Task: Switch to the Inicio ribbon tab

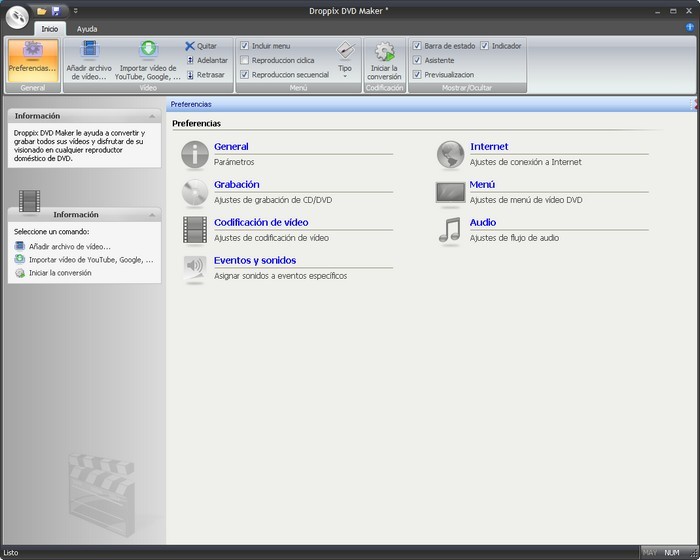Action: [50, 29]
